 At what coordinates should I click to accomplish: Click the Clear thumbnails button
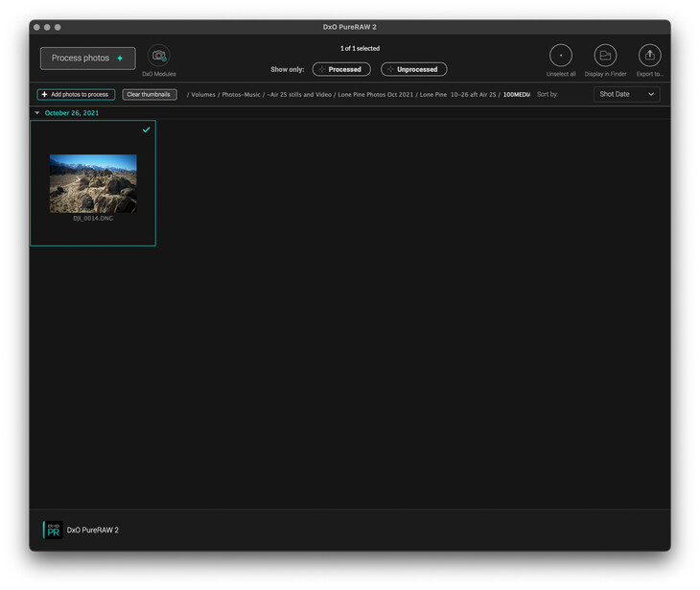(x=150, y=94)
